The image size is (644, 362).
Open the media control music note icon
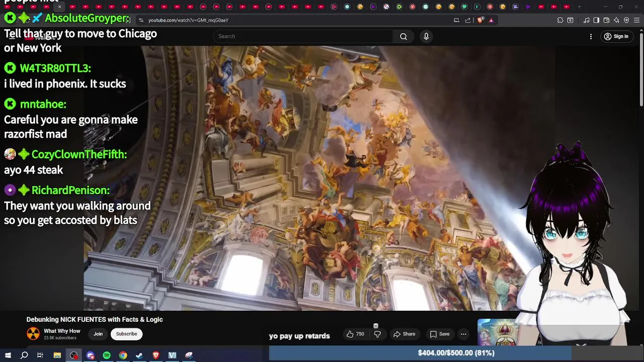coord(587,20)
